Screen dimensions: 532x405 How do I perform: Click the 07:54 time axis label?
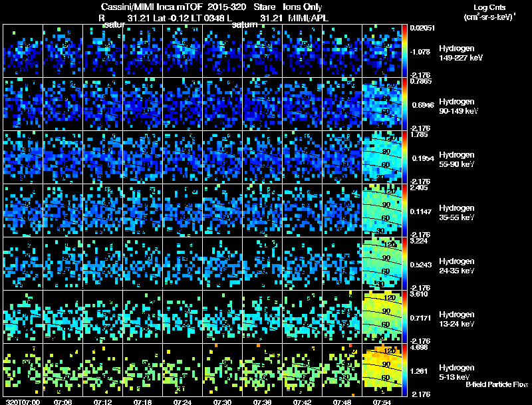[x=382, y=402]
